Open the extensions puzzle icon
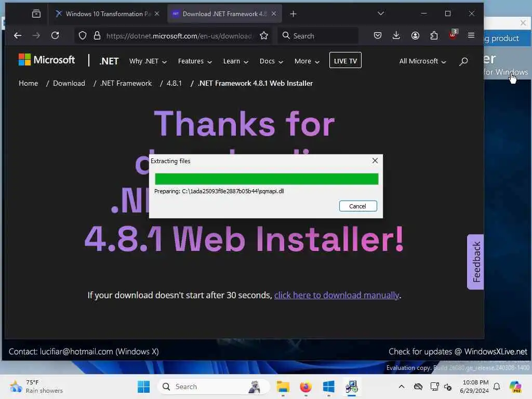 coord(434,35)
